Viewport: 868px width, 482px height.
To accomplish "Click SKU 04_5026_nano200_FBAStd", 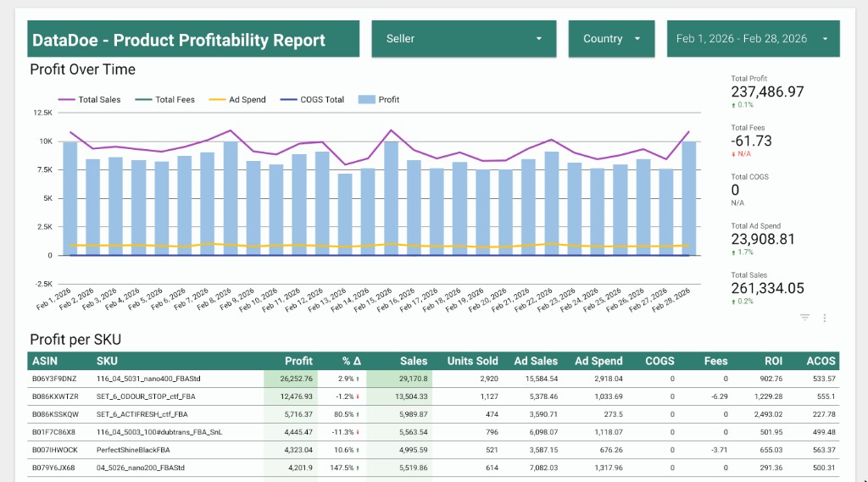I will [141, 468].
